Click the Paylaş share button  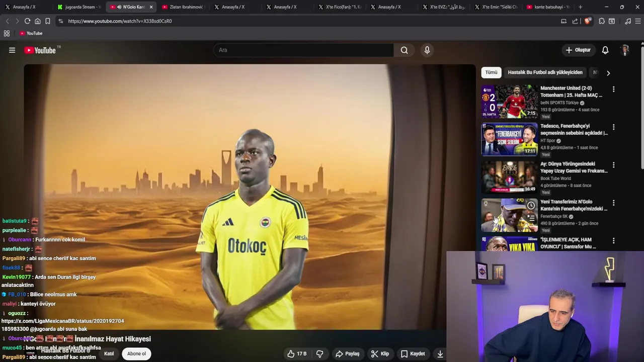[347, 354]
